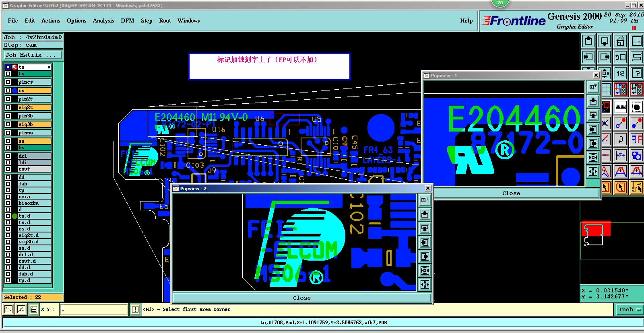Open the Analysis menu
This screenshot has height=333, width=644.
coord(103,21)
